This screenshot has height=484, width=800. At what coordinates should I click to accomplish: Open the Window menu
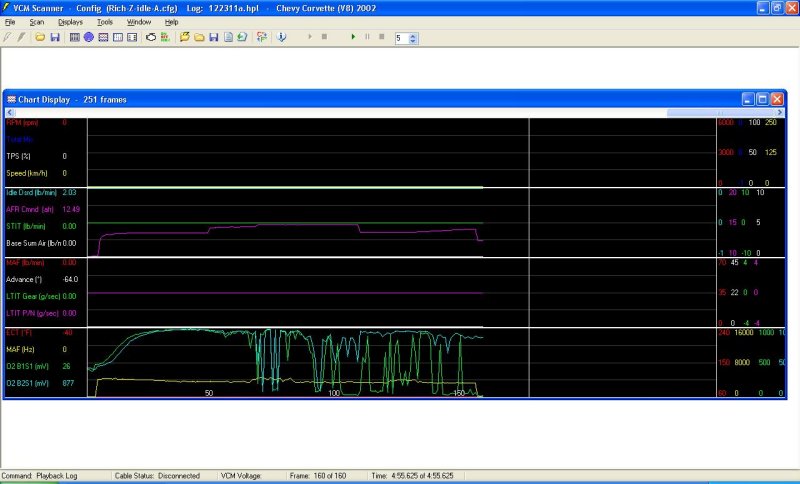tap(139, 22)
